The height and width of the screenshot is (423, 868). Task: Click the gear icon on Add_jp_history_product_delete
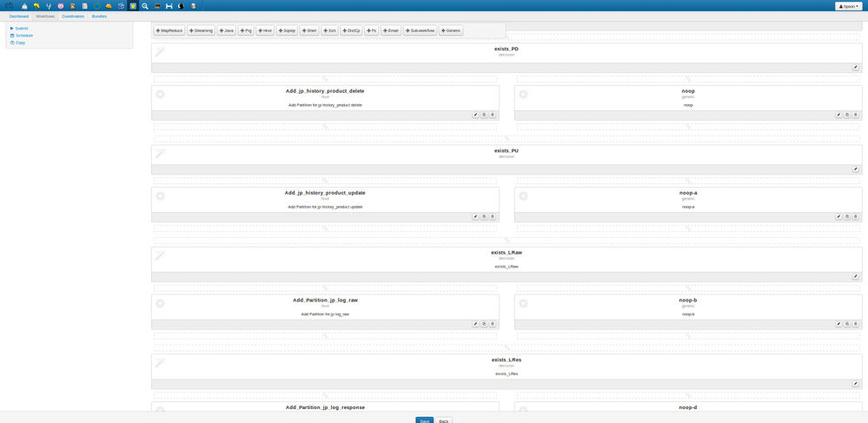click(160, 94)
